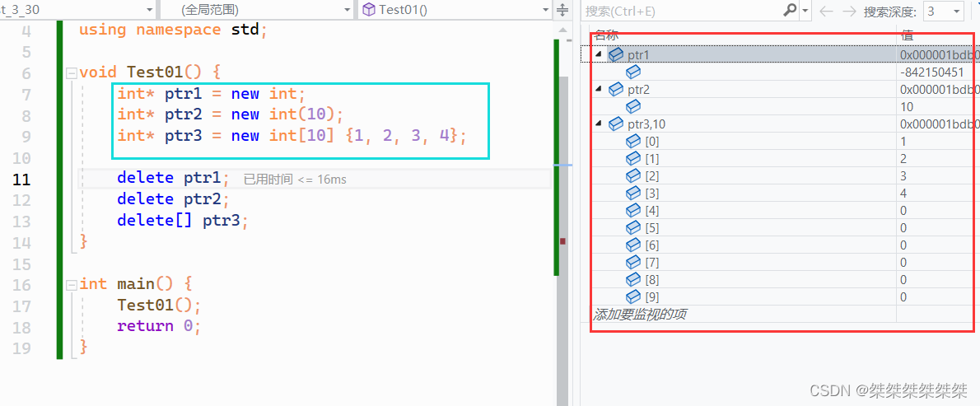
Task: Click the 'using namespace std;' line
Action: point(173,30)
